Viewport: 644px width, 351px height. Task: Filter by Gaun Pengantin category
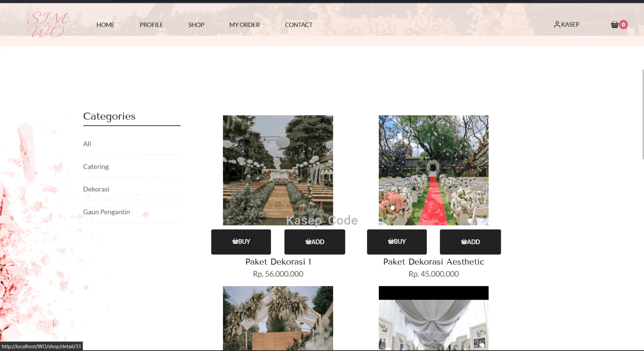[106, 212]
